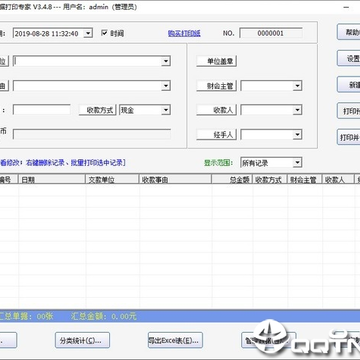This screenshot has height=360, width=360.
Task: Click the uppercase amount 人民币 field
Action: coord(92,134)
